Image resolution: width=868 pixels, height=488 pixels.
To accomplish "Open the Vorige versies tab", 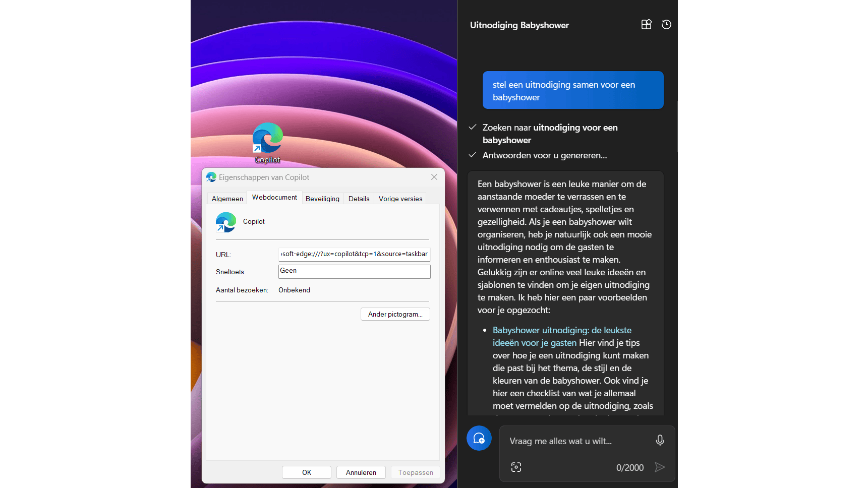I will coord(400,199).
